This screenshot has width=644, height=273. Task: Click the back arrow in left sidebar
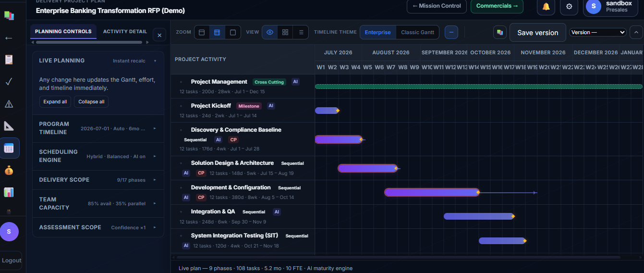pos(9,38)
